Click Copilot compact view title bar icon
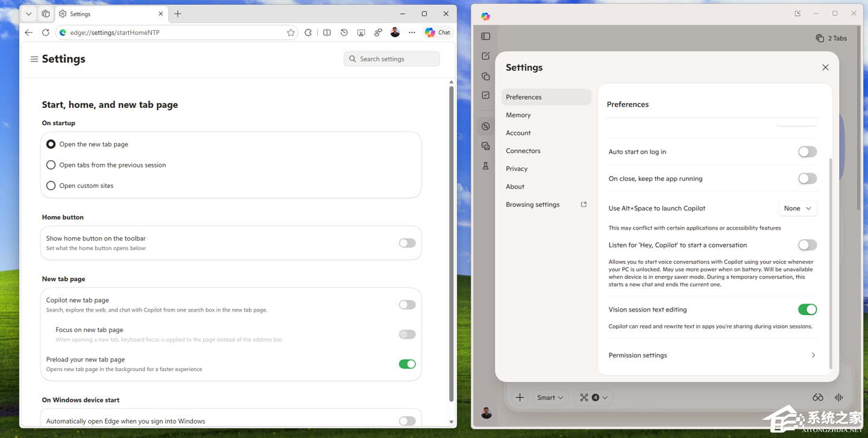Image resolution: width=868 pixels, height=438 pixels. (x=797, y=13)
